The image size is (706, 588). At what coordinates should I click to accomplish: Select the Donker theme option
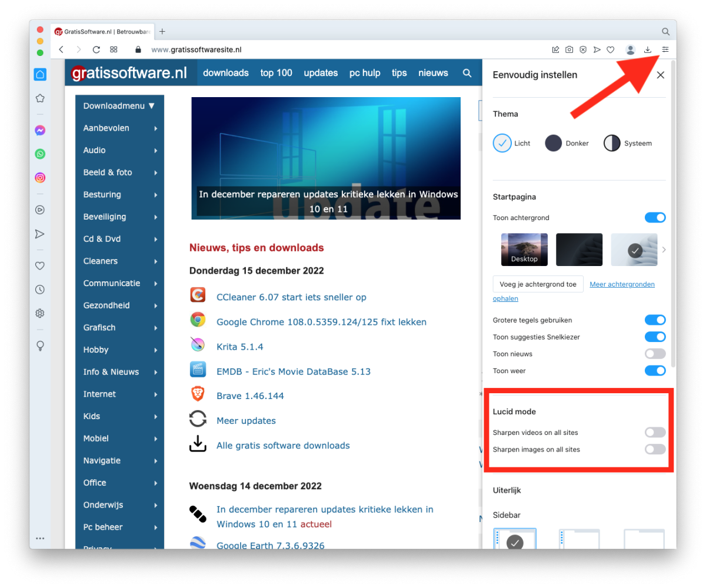click(554, 143)
